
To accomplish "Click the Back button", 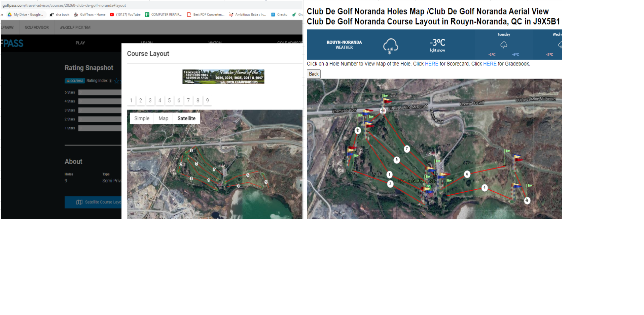I will click(x=314, y=74).
